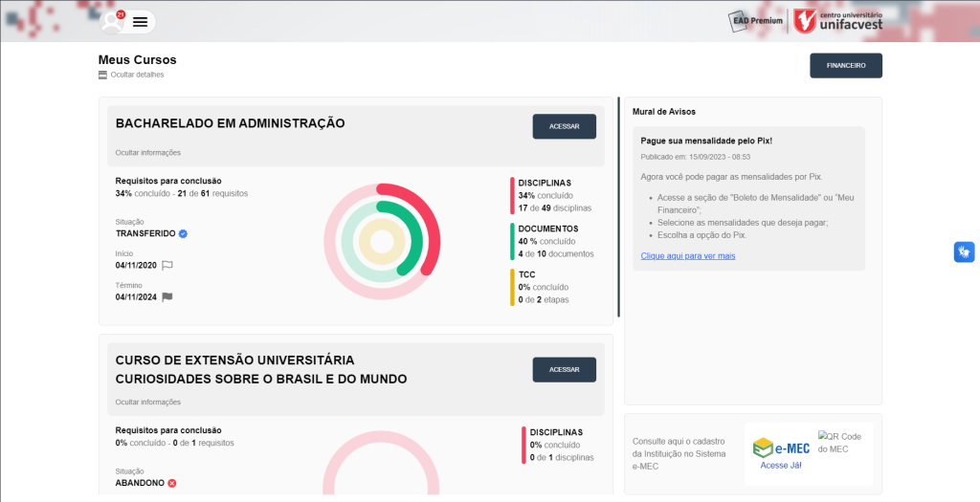The image size is (980, 502).
Task: Collapse Ocultar informações for Administração course
Action: click(x=147, y=152)
